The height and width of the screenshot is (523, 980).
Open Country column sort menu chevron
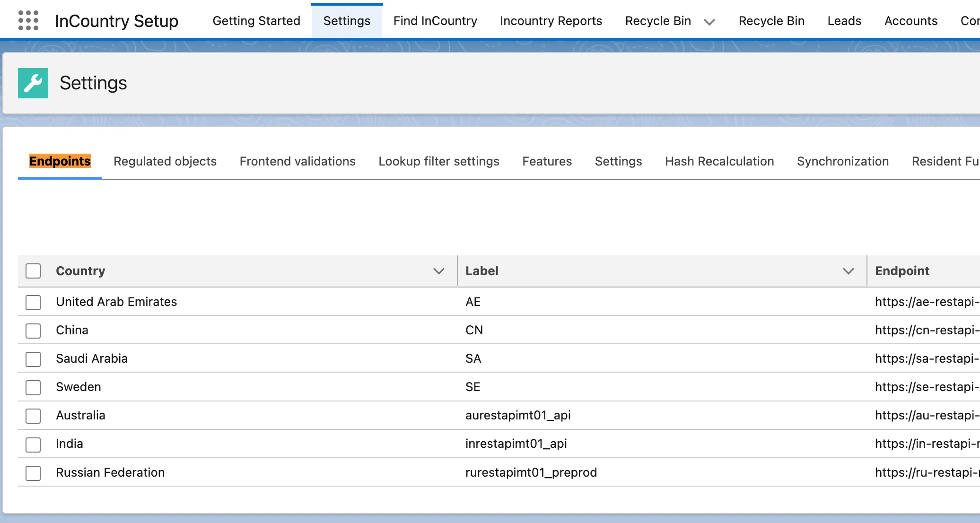tap(438, 271)
